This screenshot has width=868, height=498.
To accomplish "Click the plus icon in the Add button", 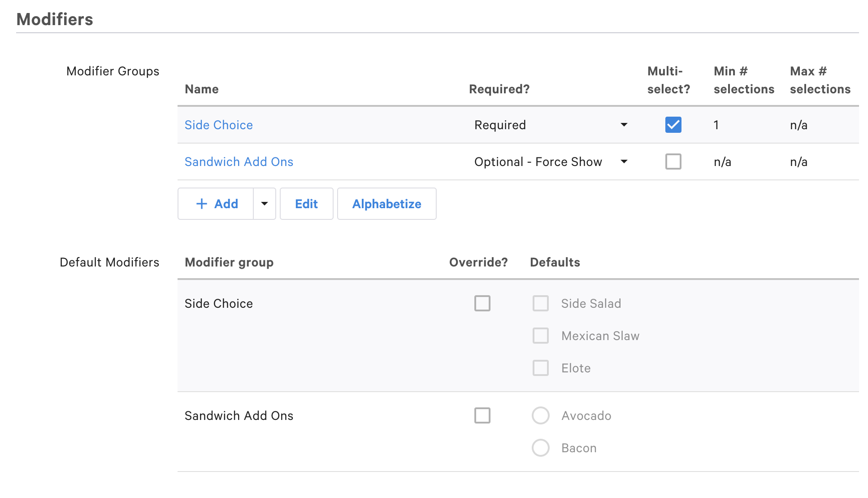I will click(202, 204).
